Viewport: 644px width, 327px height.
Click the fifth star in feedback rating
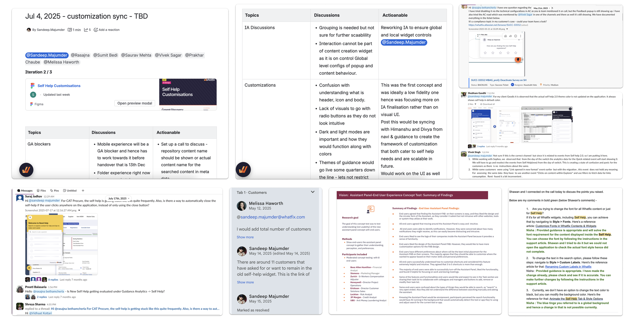[515, 53]
